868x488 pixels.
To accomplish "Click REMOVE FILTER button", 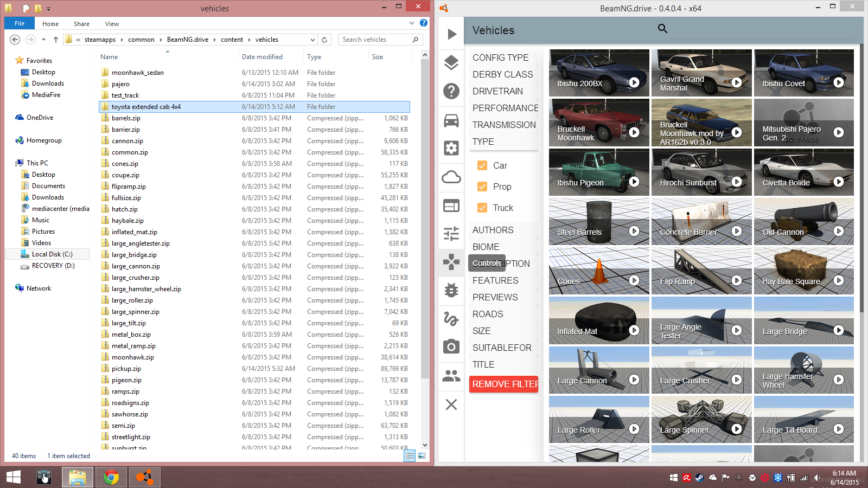I will coord(503,384).
